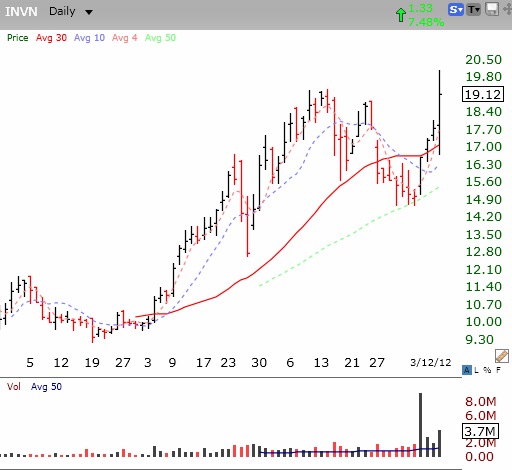The width and height of the screenshot is (512, 470).
Task: Click the move arrows icon in header
Action: tap(507, 9)
